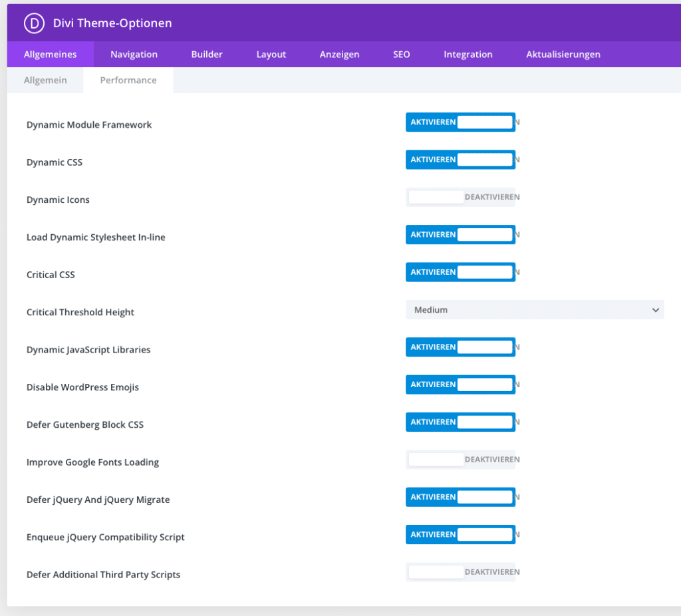Turn off Dynamic CSS
Image resolution: width=681 pixels, height=616 pixels.
coord(460,159)
